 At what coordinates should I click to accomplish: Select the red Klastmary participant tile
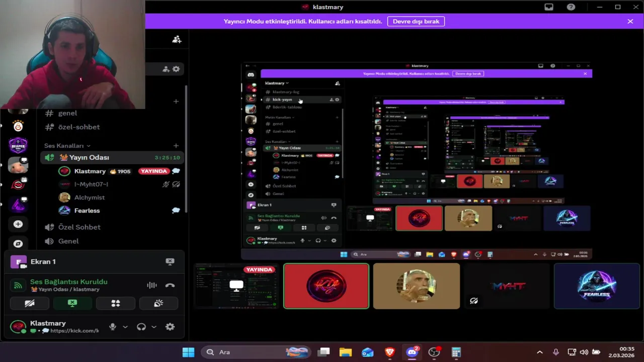click(326, 286)
